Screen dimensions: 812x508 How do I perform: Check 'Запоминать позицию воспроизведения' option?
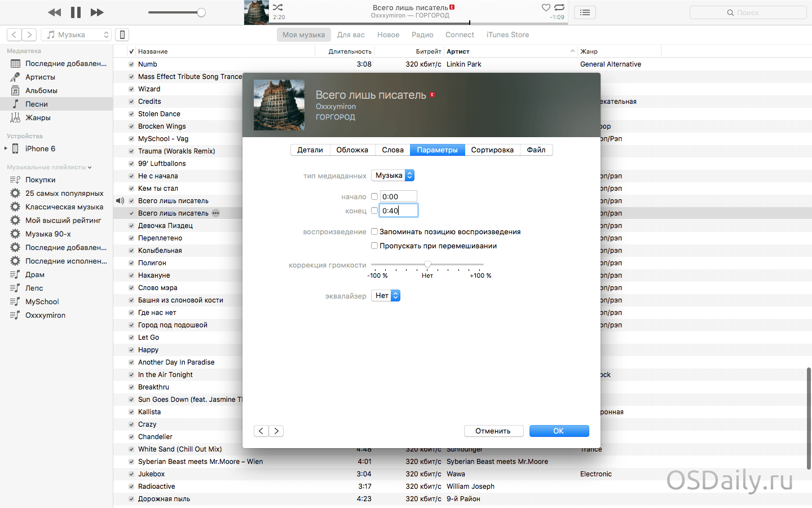[x=374, y=231]
